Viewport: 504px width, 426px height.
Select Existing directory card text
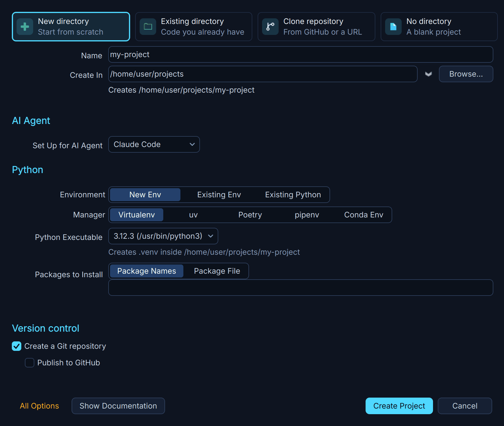click(203, 27)
